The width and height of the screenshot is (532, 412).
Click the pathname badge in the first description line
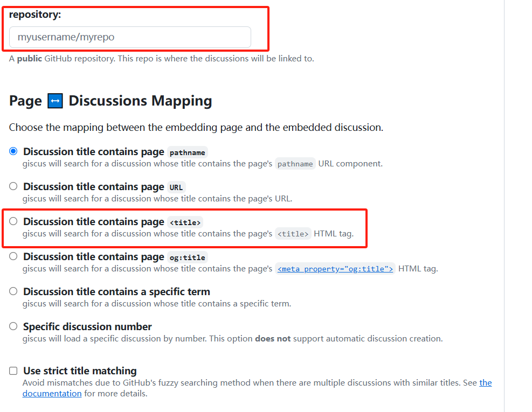click(x=295, y=164)
